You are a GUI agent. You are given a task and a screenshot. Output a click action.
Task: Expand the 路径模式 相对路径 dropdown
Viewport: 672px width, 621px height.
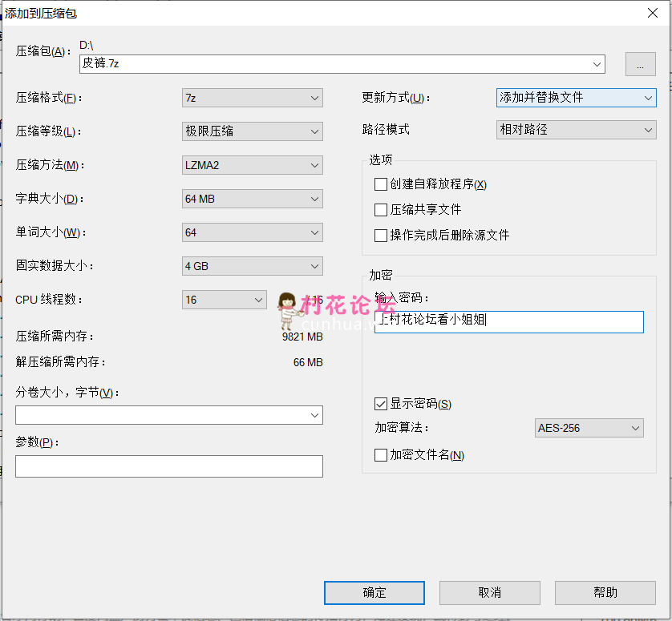[576, 130]
